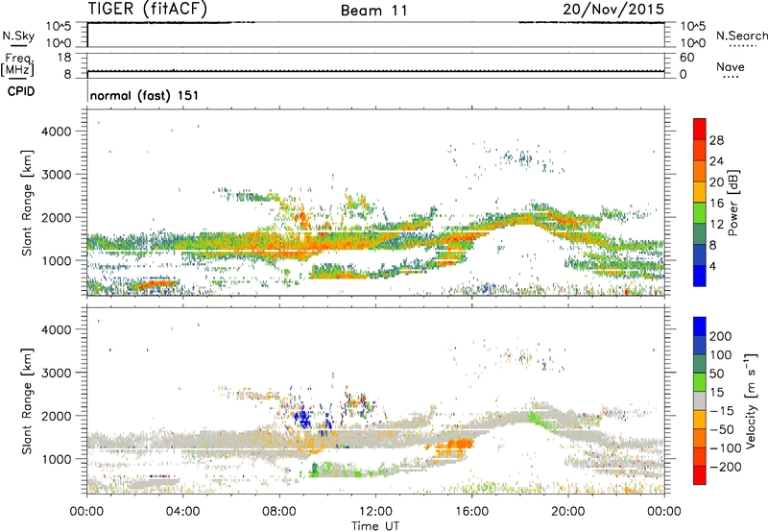The width and height of the screenshot is (768, 532).
Task: Click the 04:00 time tick label
Action: coord(182,512)
